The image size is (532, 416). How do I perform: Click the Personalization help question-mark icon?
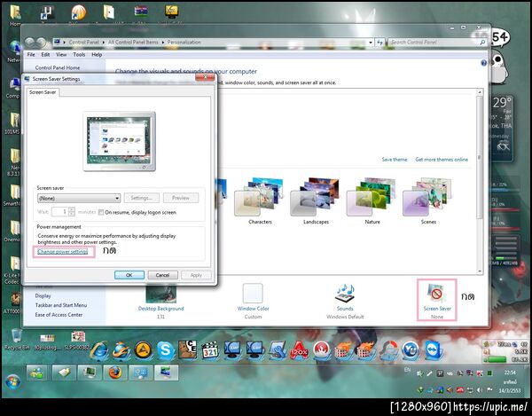coord(483,63)
